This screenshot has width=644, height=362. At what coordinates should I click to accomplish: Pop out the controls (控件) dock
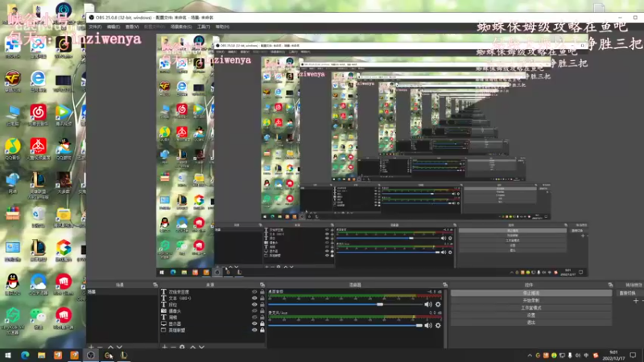[x=610, y=285]
